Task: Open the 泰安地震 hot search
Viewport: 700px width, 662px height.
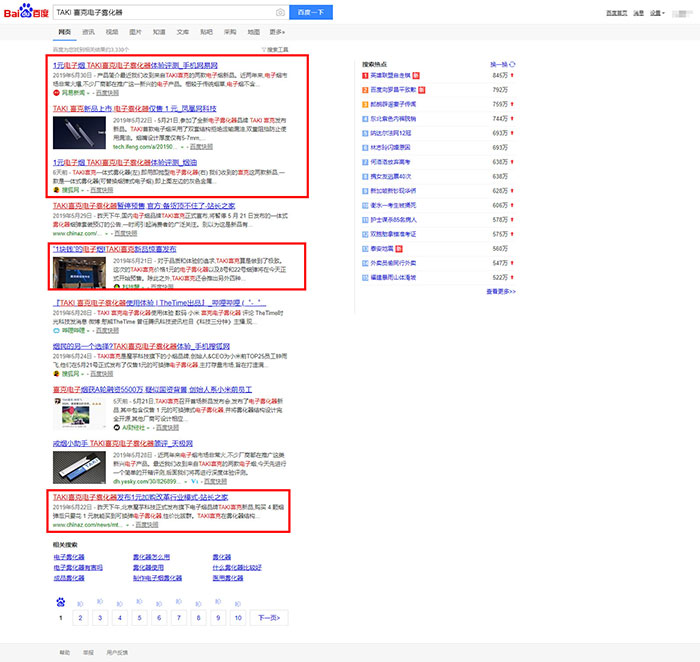Action: [382, 249]
